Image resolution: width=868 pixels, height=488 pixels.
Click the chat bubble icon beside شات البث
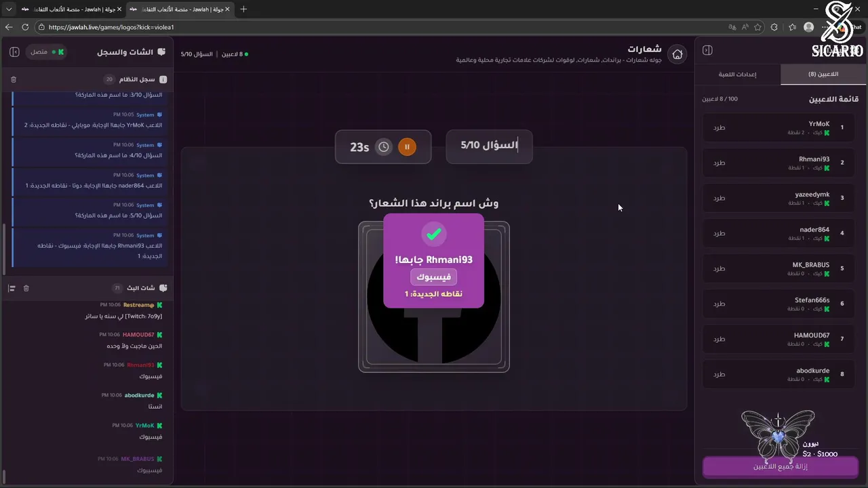pos(163,288)
